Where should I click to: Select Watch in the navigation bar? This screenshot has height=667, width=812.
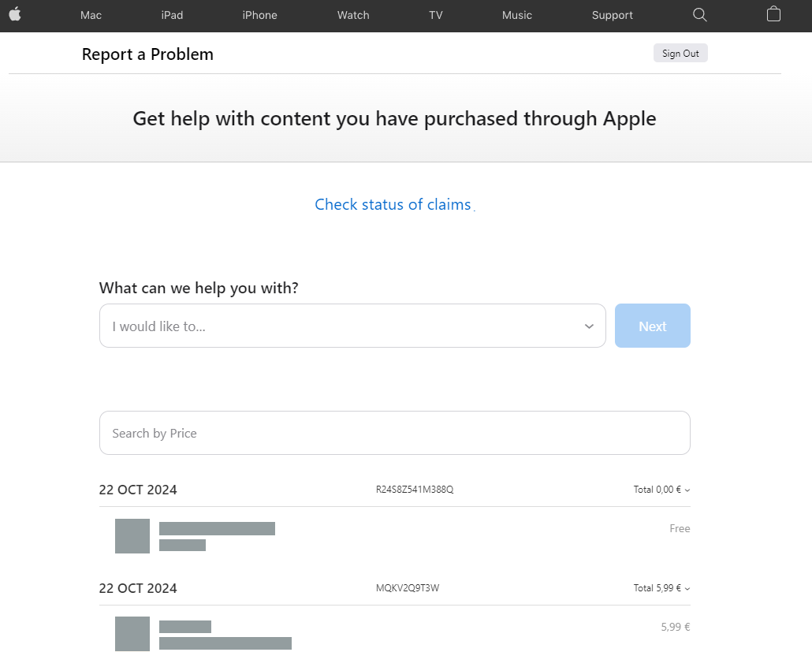[x=353, y=15]
